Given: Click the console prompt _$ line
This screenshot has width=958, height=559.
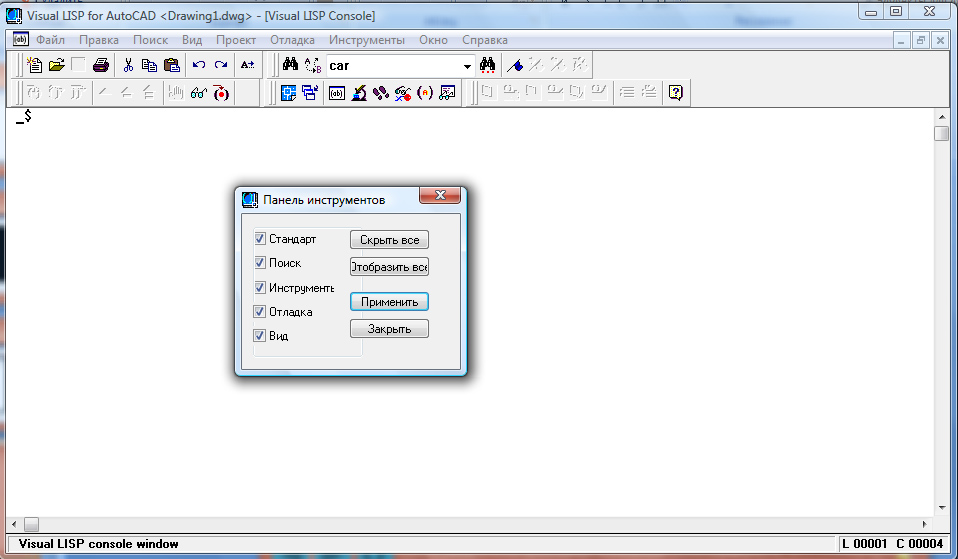Looking at the screenshot, I should point(24,116).
